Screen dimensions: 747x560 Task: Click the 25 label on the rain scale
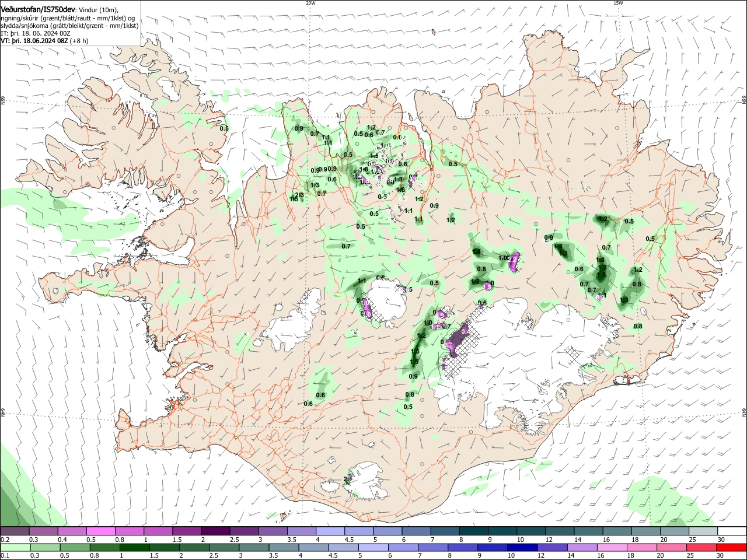coord(692,556)
